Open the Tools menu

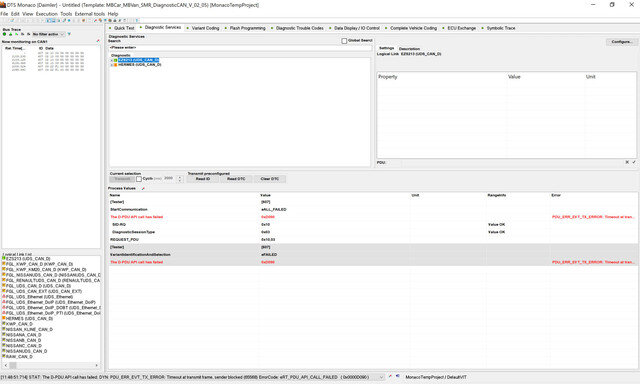(66, 14)
